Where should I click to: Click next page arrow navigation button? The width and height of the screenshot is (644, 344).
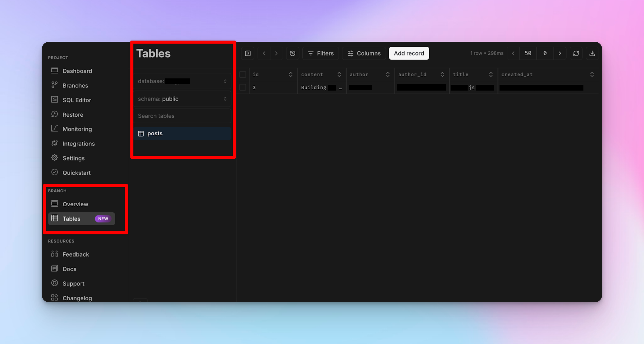pyautogui.click(x=560, y=53)
